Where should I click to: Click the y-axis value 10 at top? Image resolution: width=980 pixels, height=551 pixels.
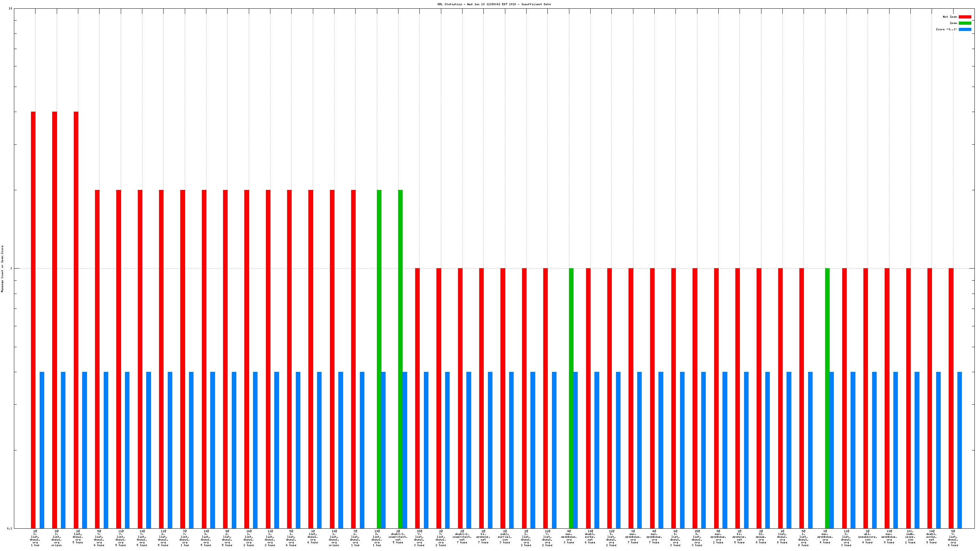[10, 8]
